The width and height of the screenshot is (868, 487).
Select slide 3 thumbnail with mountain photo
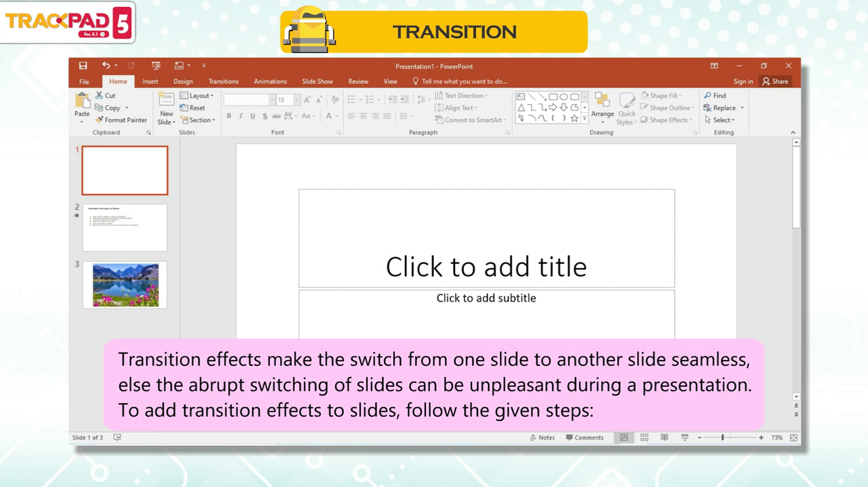coord(125,285)
